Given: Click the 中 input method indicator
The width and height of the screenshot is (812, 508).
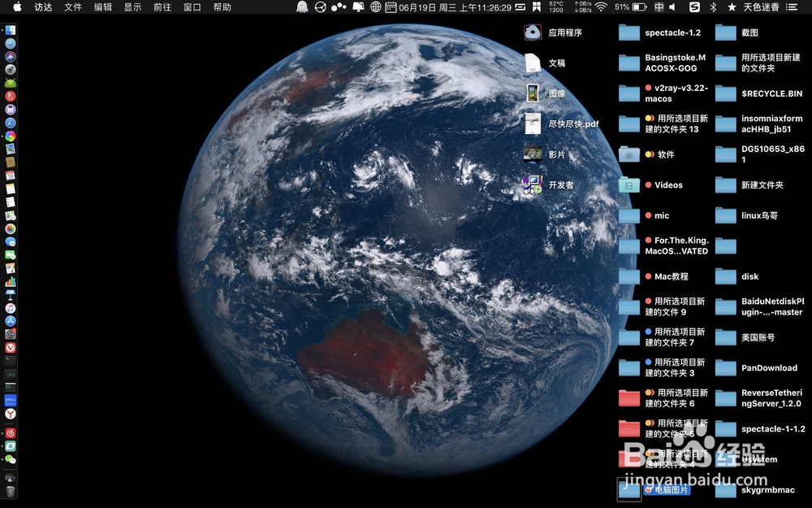Looking at the screenshot, I should pos(659,7).
